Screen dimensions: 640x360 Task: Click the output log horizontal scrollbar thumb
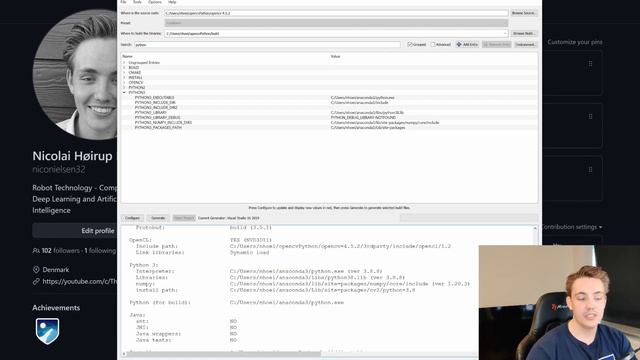(224, 354)
